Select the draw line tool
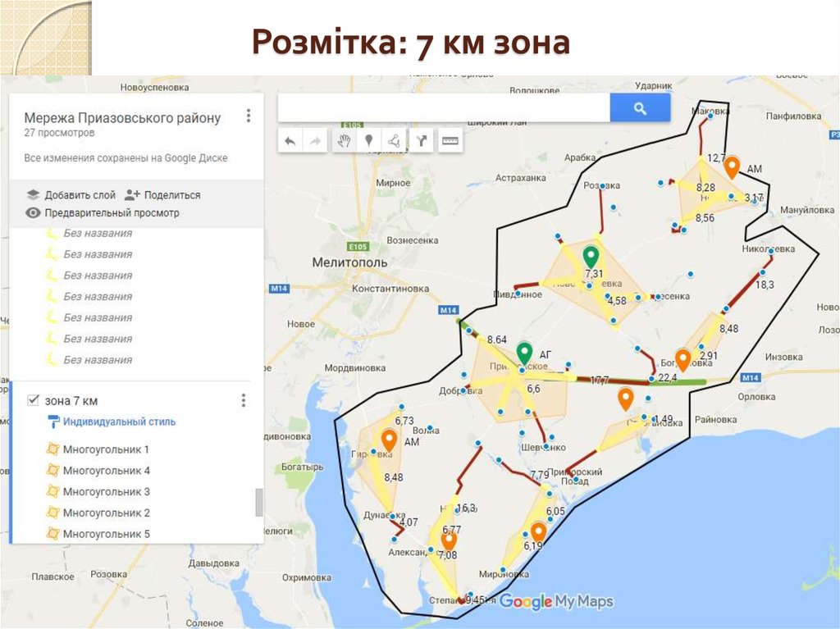This screenshot has height=629, width=840. click(395, 139)
